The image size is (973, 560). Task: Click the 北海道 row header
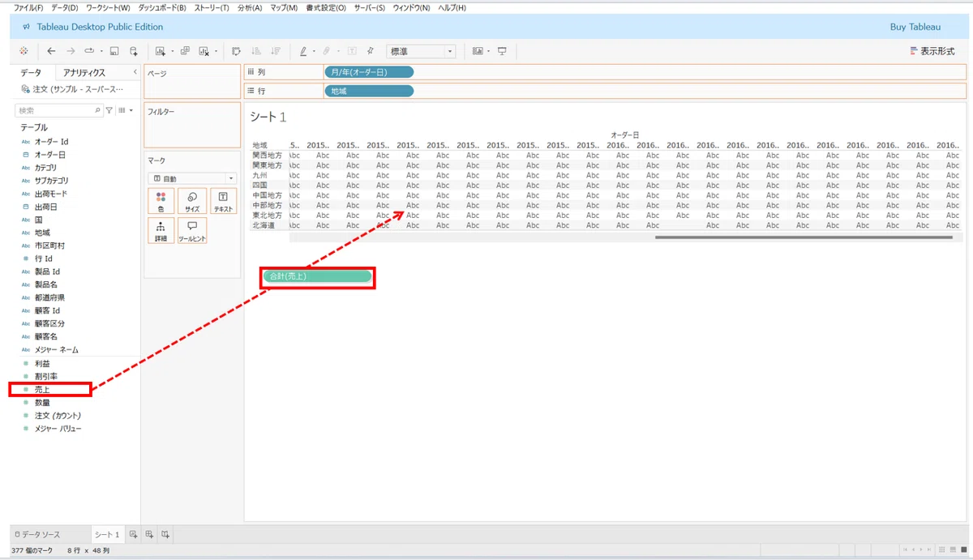264,225
